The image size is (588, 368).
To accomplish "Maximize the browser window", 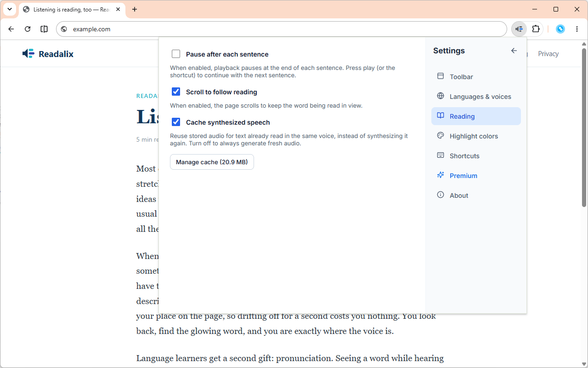I will 556,9.
